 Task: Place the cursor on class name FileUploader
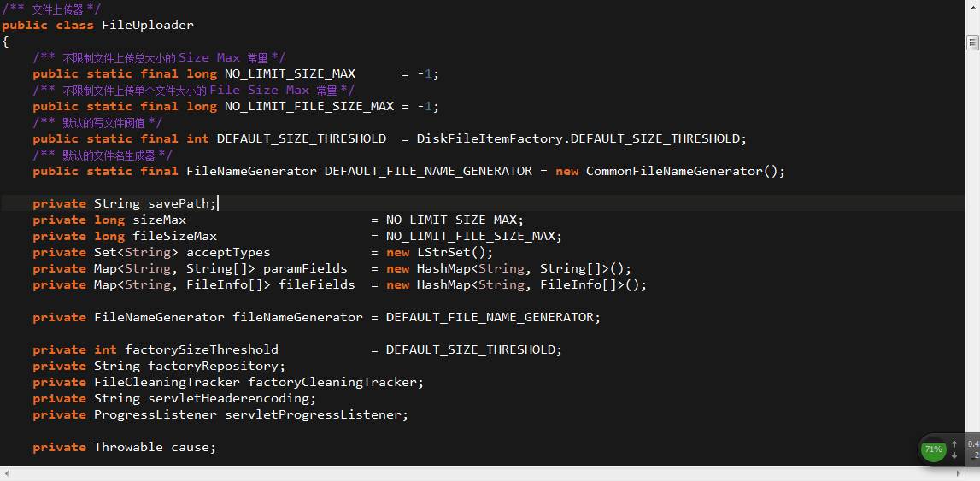tap(148, 26)
